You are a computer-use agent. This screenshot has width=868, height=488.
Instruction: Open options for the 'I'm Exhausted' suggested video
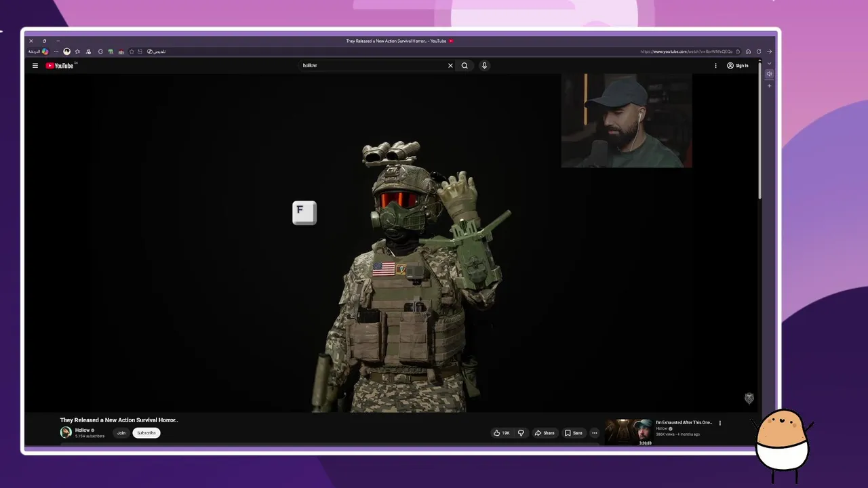click(720, 423)
